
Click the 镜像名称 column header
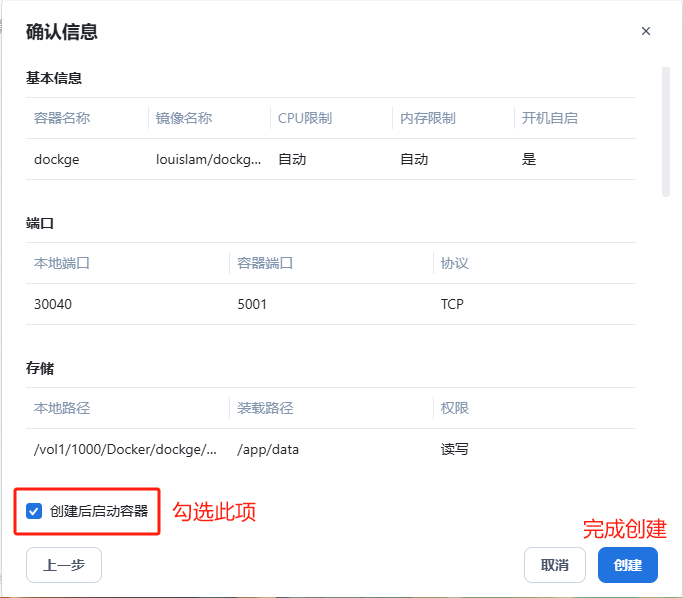184,118
